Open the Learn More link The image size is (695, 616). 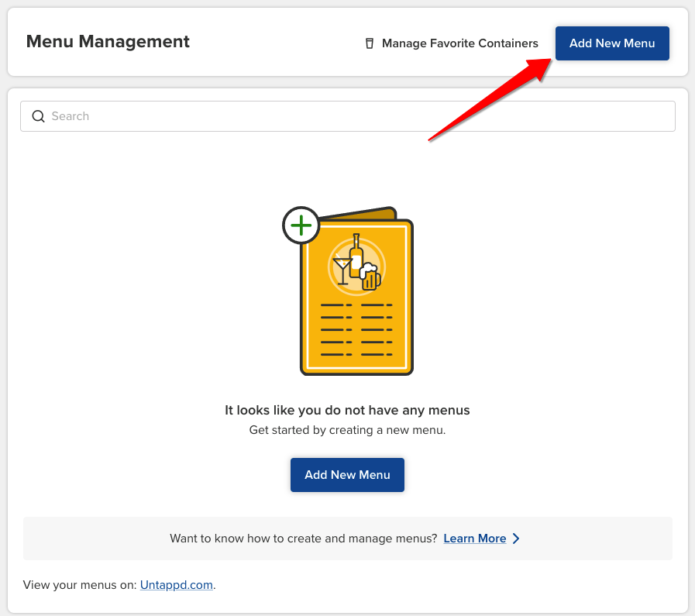[474, 538]
